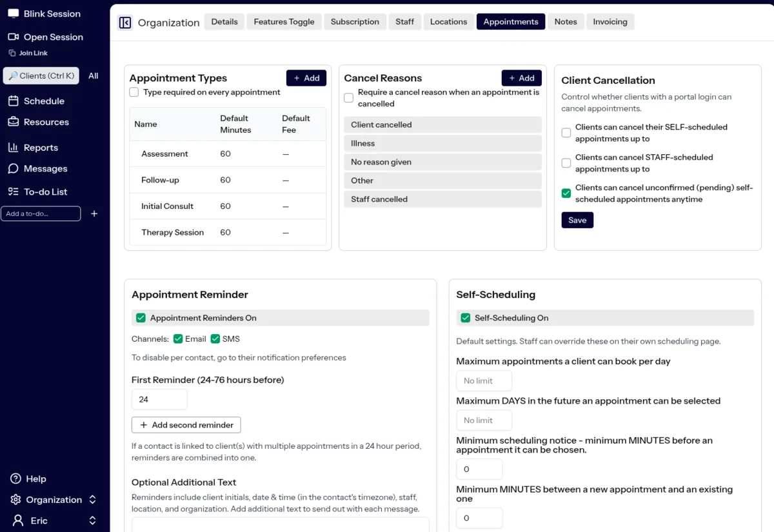The height and width of the screenshot is (532, 774).
Task: Click the user avatar icon beside Eric
Action: [18, 520]
